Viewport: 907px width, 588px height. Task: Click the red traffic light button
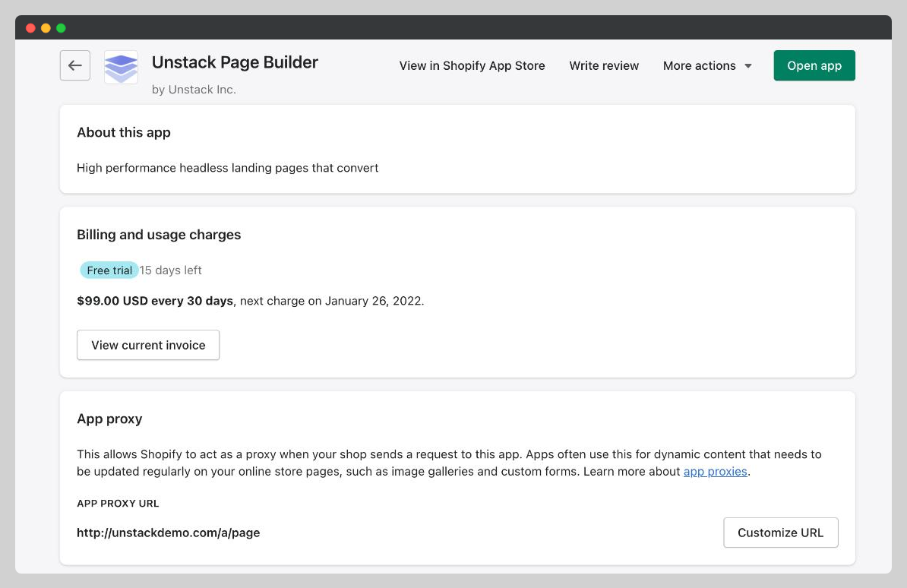(30, 27)
